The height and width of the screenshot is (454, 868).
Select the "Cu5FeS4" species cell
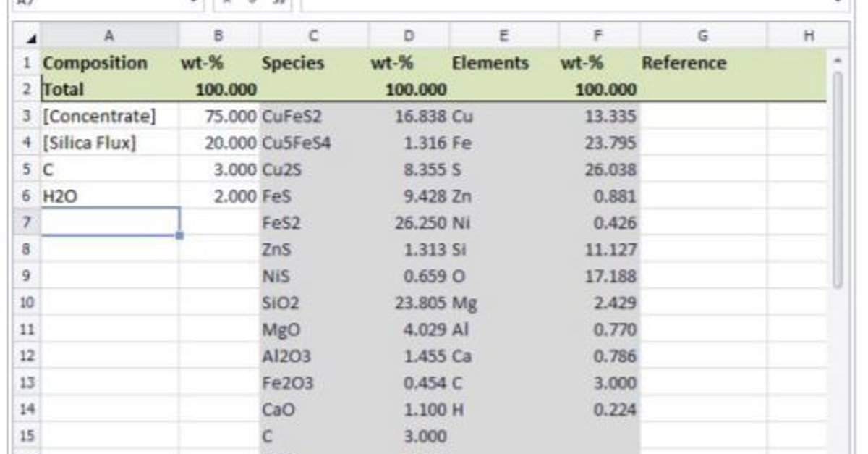click(x=314, y=143)
